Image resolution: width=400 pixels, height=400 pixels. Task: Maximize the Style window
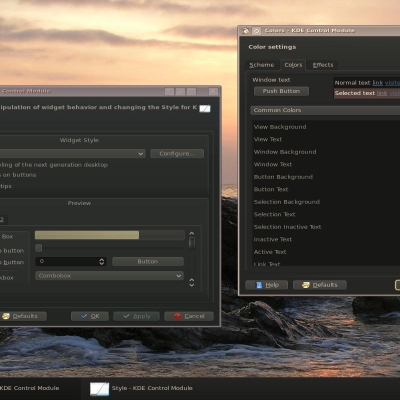tap(191, 91)
